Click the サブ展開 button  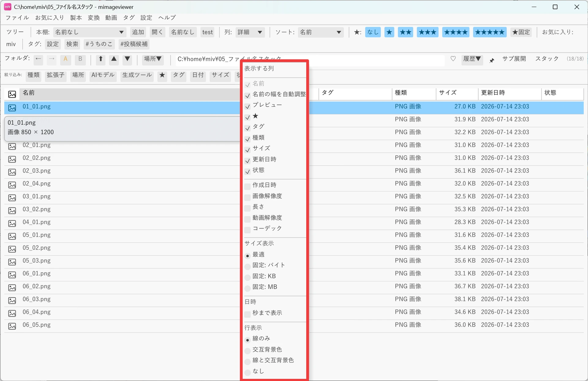(514, 59)
